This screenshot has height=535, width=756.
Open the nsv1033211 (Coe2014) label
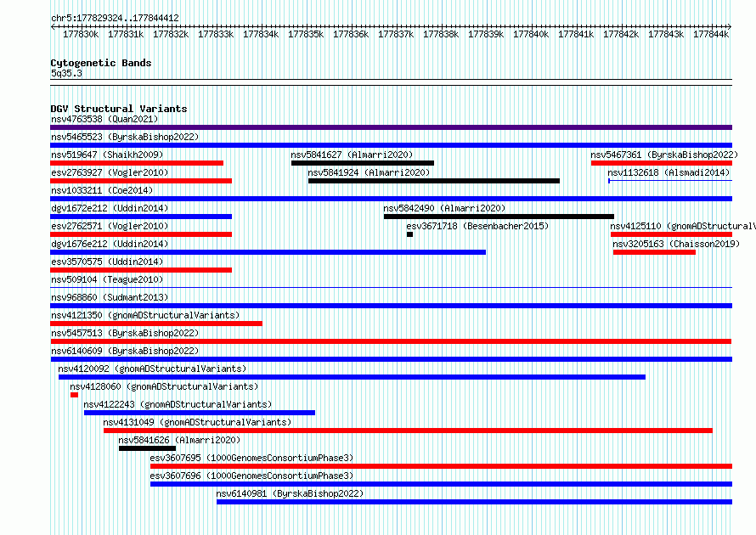(102, 190)
